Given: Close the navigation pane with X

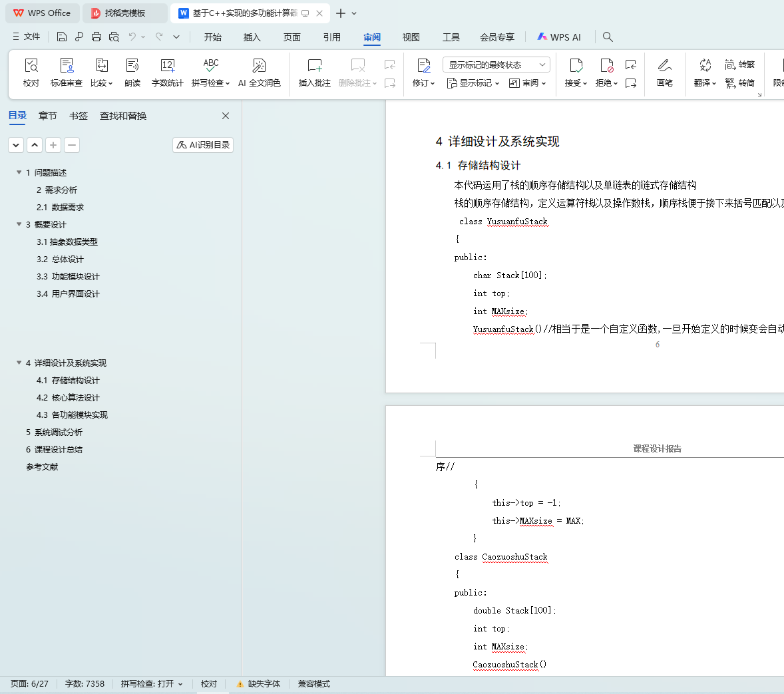Looking at the screenshot, I should (226, 116).
